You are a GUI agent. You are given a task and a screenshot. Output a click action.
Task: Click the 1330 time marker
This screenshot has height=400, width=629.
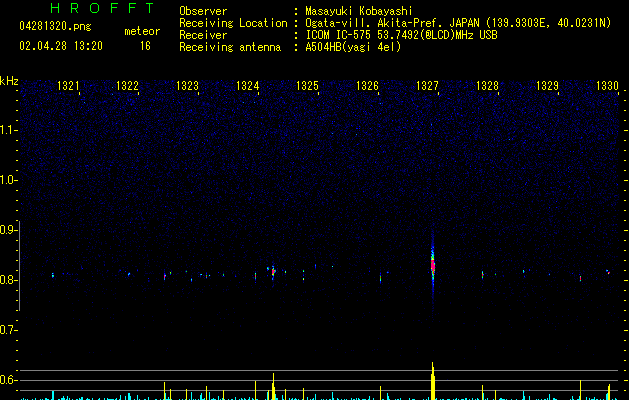(607, 86)
